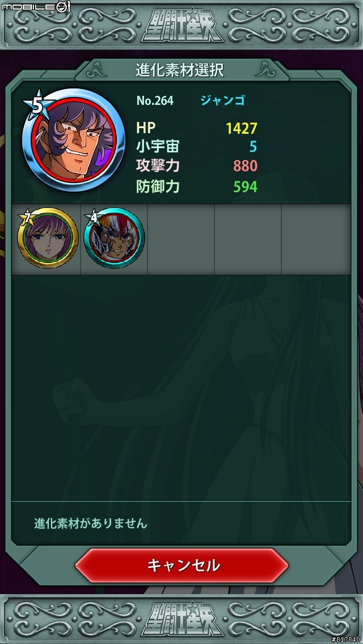Select the third empty material slot
Viewport: 363px width, 644px height.
tap(181, 239)
